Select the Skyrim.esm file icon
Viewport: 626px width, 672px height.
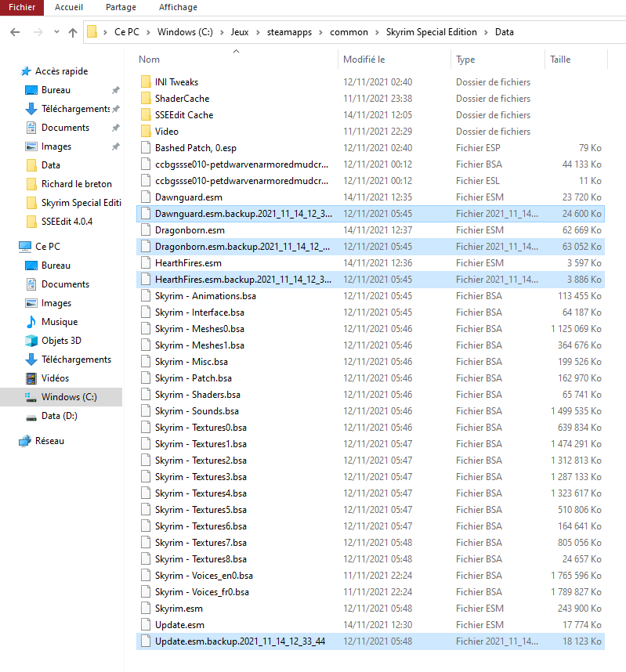[146, 608]
